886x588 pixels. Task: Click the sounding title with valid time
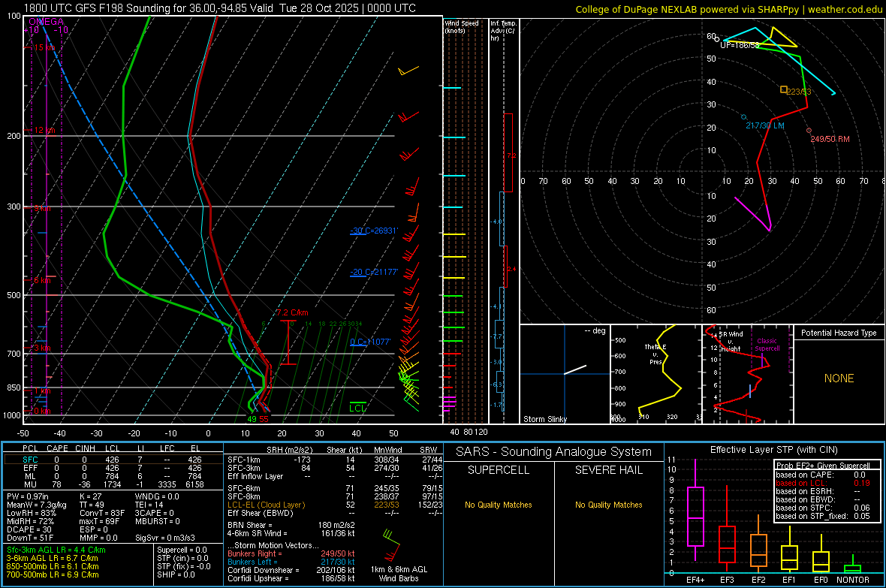[220, 8]
